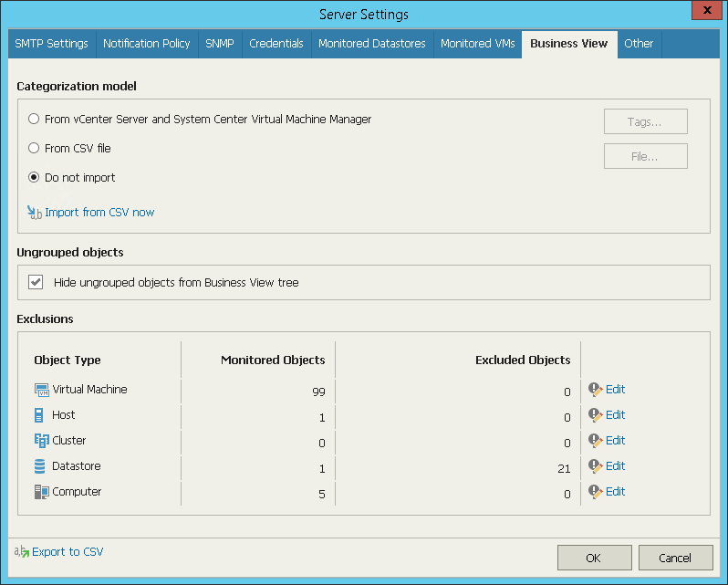Select From vCenter Server and SCVMM option
This screenshot has width=728, height=585.
34,119
